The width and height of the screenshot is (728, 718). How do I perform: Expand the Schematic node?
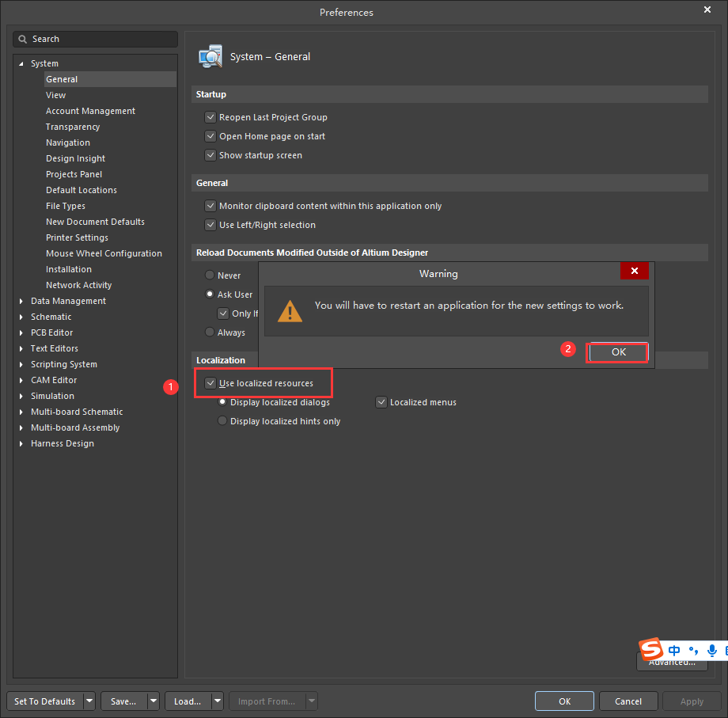coord(21,317)
